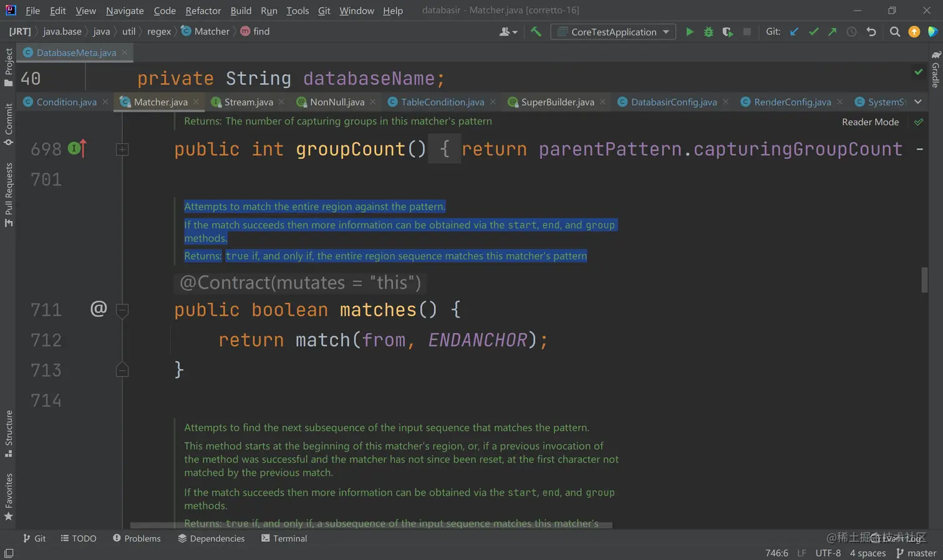The width and height of the screenshot is (943, 560).
Task: Click green checkmark in DatabaseMeta editor corner
Action: click(x=919, y=72)
